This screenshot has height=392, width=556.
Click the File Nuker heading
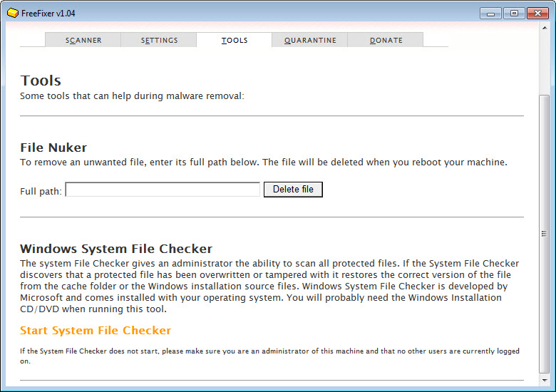click(x=53, y=148)
